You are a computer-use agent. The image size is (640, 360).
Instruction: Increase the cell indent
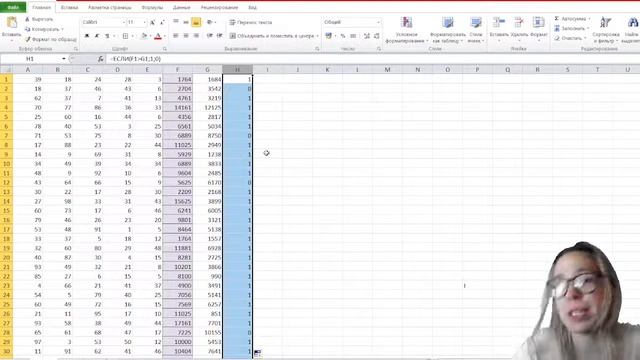(220, 36)
